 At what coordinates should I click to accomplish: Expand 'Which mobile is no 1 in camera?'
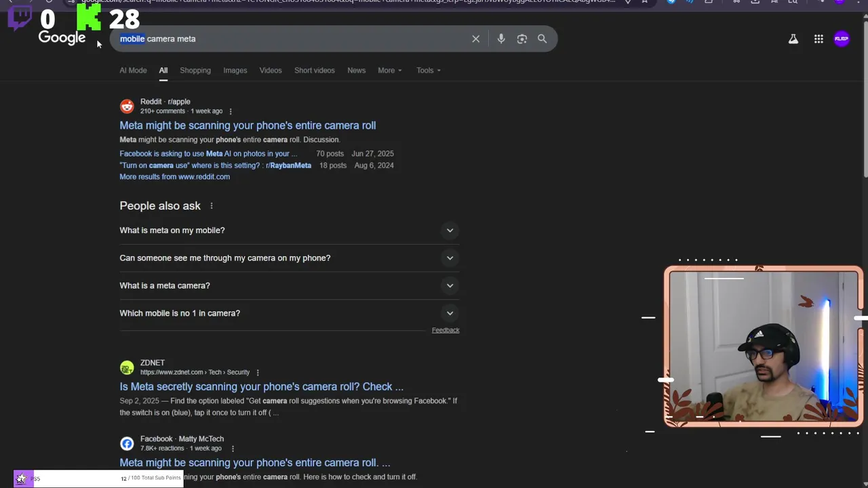pyautogui.click(x=290, y=313)
